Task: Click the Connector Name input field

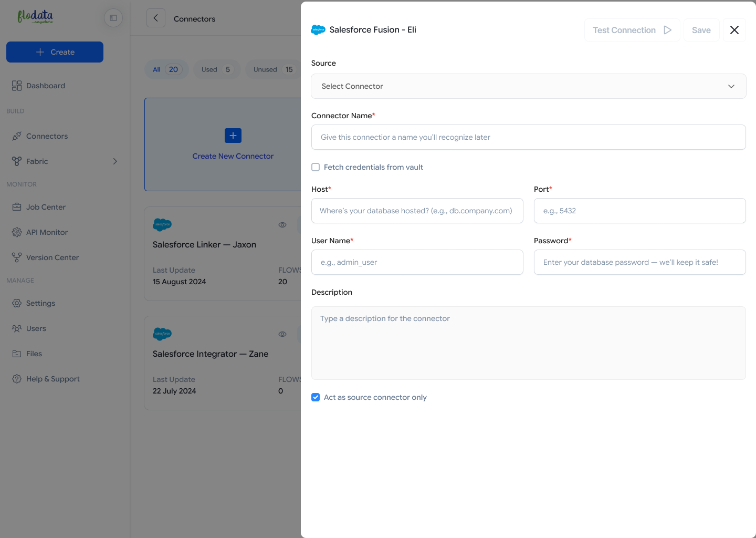Action: tap(528, 137)
